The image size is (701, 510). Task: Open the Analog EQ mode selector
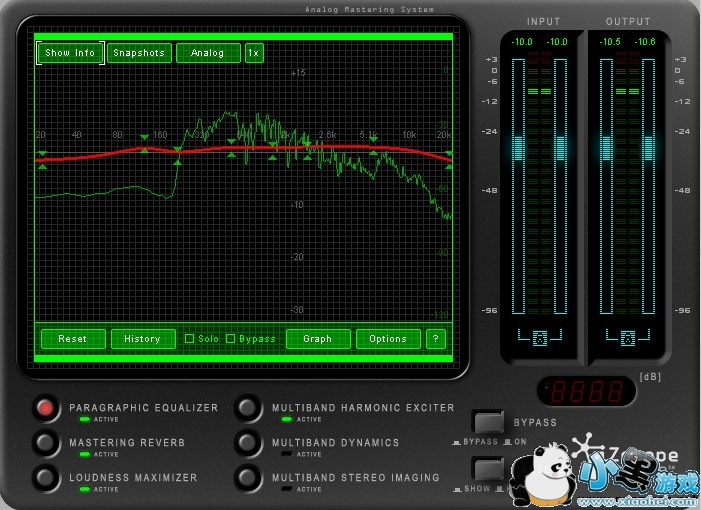pos(208,53)
